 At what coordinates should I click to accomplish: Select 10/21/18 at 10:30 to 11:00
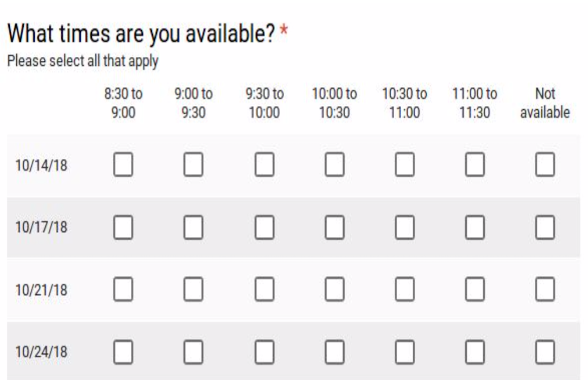[x=405, y=289]
